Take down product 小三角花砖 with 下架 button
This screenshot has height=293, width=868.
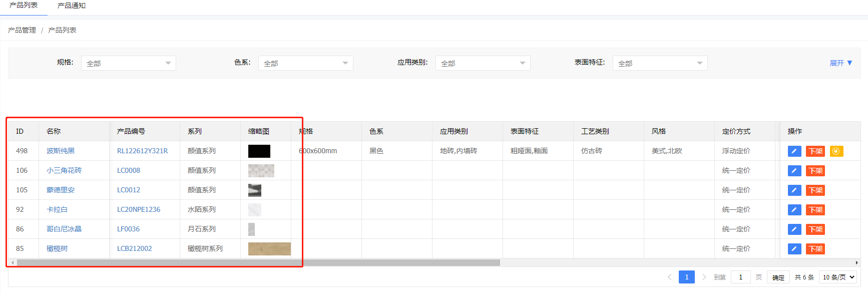tap(815, 171)
